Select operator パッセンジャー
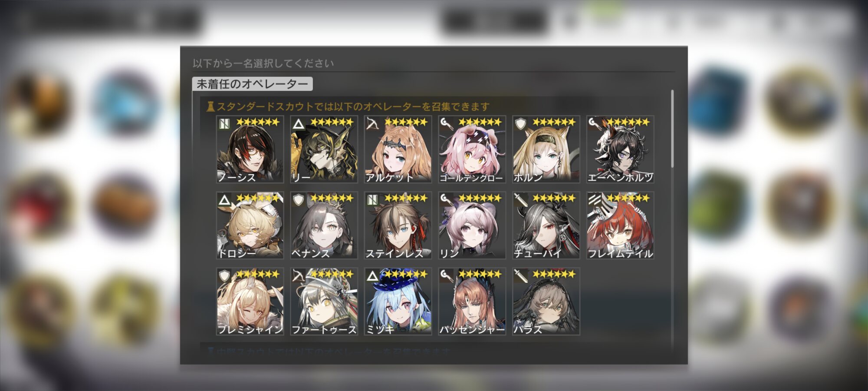 click(472, 302)
